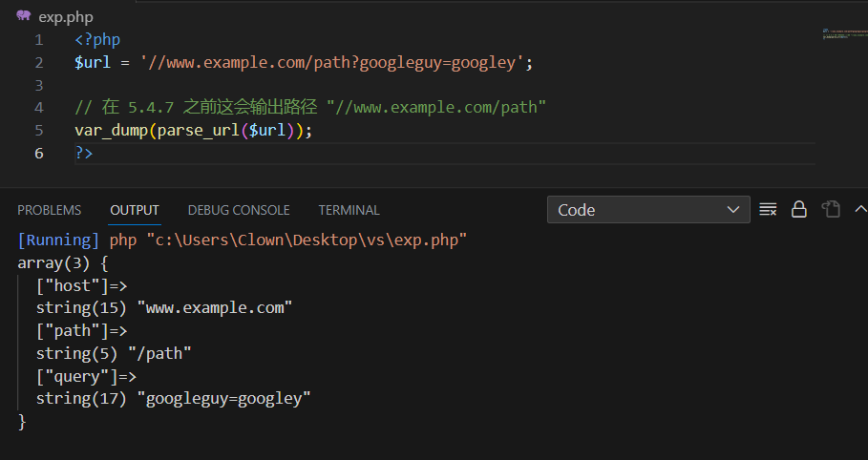Open the Code output channel dropdown
Image resolution: width=868 pixels, height=460 pixels.
648,210
